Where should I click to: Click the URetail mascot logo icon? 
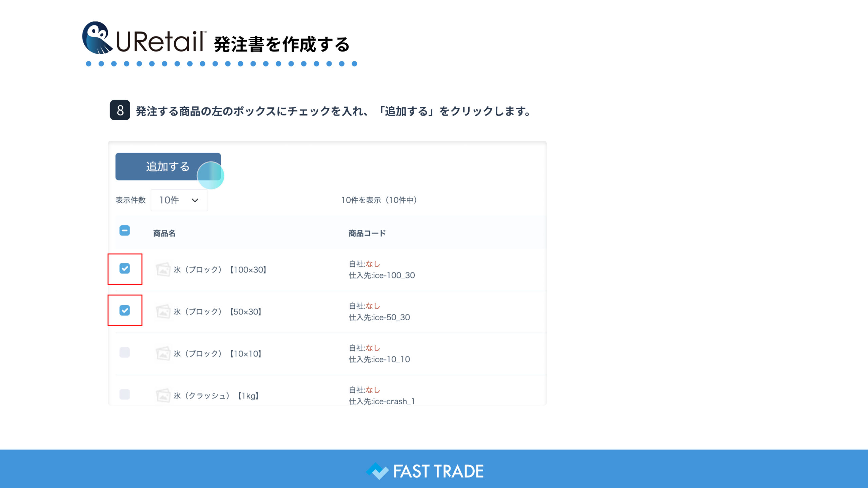(x=97, y=38)
